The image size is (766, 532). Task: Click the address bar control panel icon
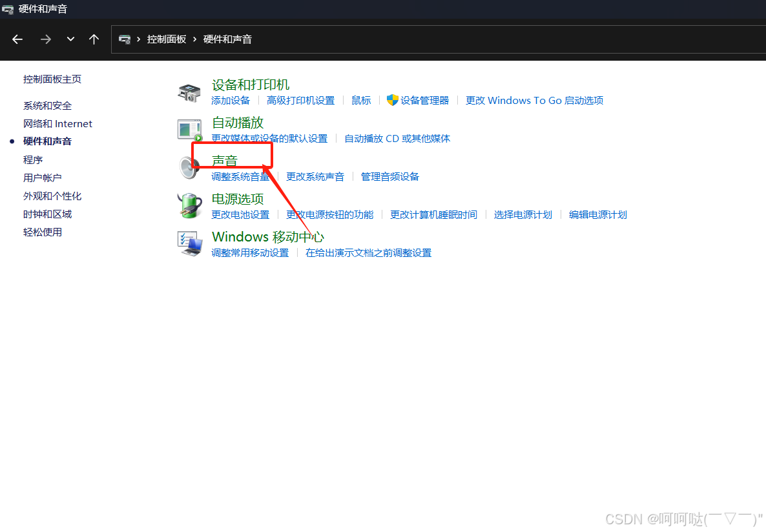(125, 39)
